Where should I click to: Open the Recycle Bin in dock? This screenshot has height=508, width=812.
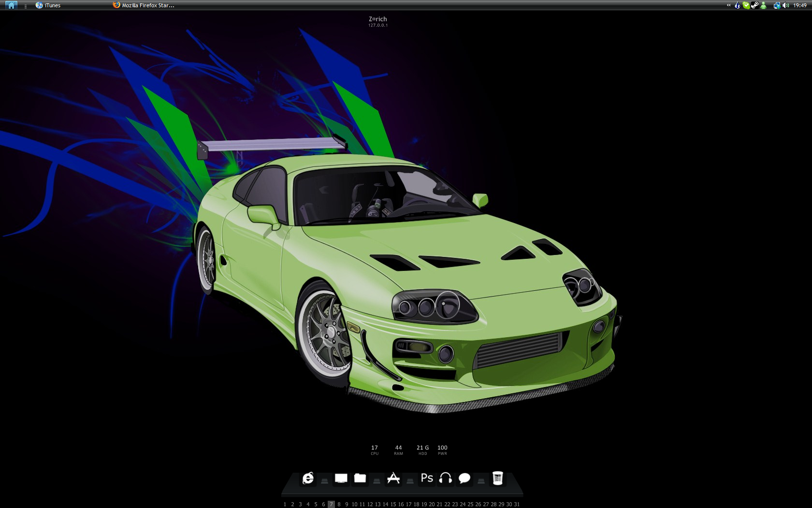pos(498,478)
